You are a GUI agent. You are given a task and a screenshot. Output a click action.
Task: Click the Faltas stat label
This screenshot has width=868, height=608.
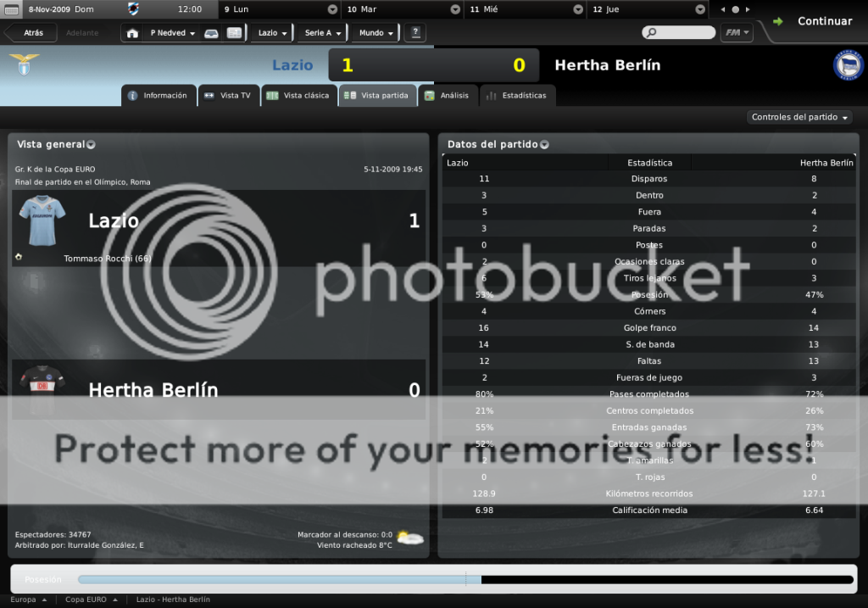[649, 361]
